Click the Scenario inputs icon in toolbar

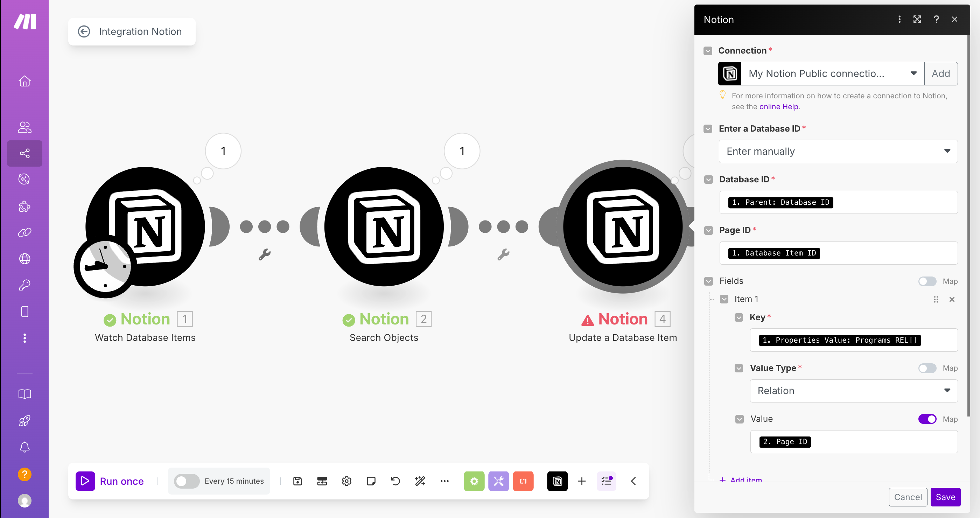[322, 481]
